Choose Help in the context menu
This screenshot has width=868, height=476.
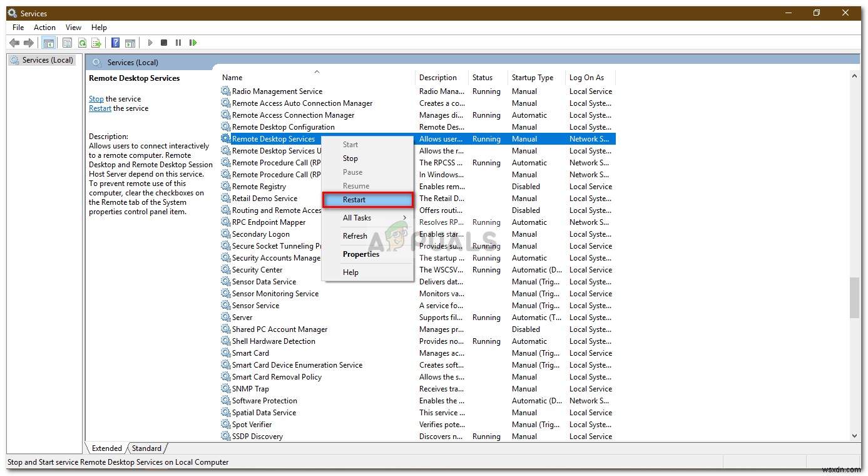point(367,272)
